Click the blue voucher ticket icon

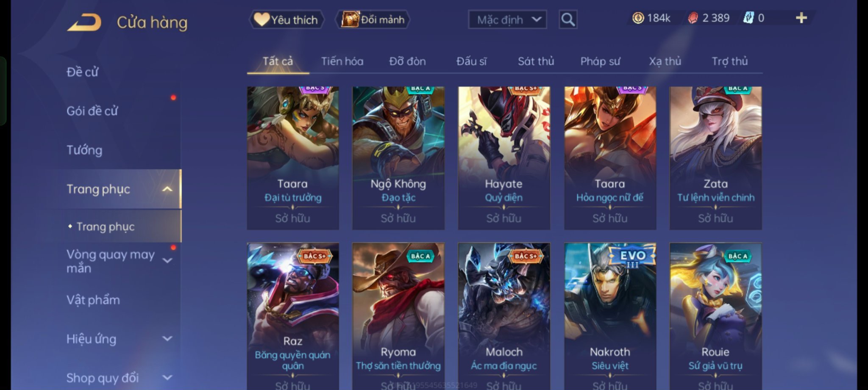click(x=748, y=18)
